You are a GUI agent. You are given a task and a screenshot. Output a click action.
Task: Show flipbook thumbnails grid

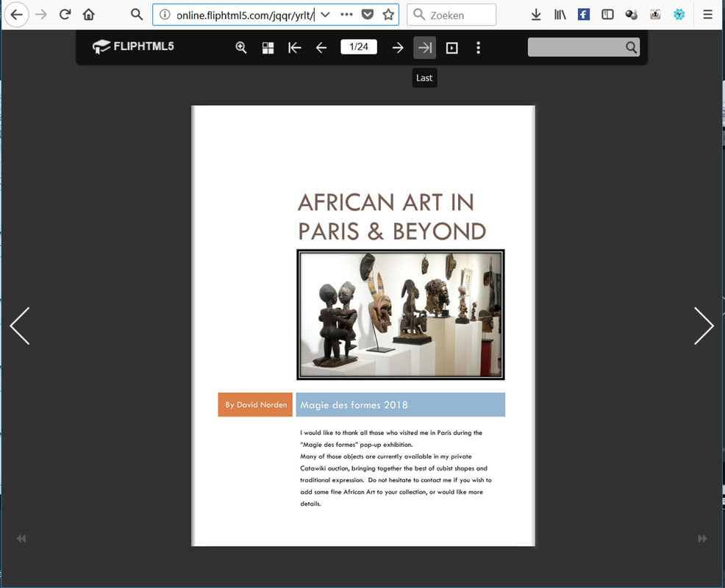tap(268, 48)
